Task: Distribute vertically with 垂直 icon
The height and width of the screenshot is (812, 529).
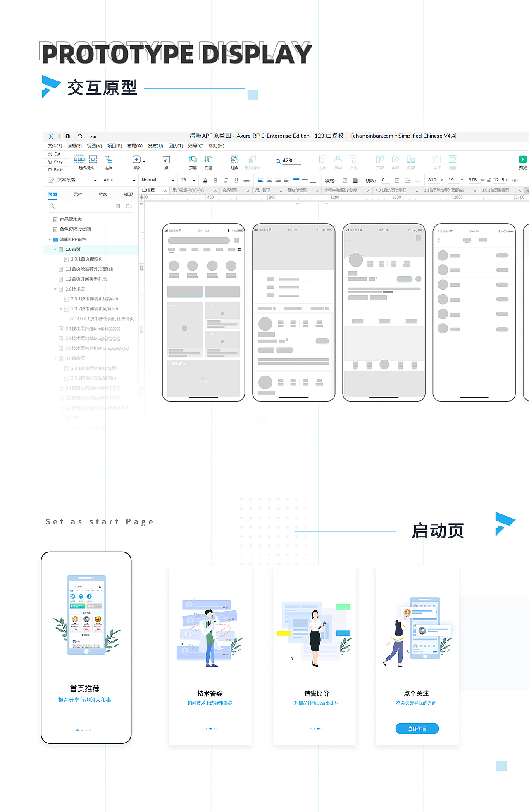Action: point(453,159)
